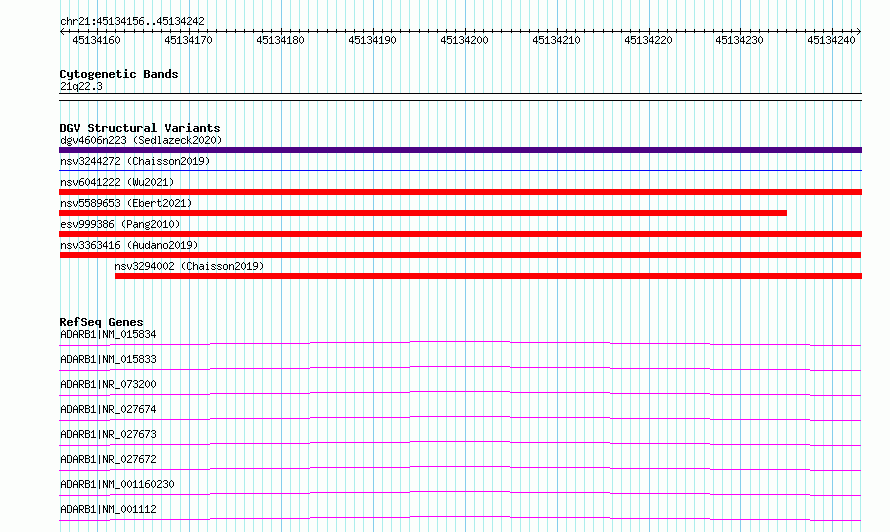The image size is (890, 532).
Task: Open the ADARB1|NM_015833 transcript label
Action: coord(108,359)
